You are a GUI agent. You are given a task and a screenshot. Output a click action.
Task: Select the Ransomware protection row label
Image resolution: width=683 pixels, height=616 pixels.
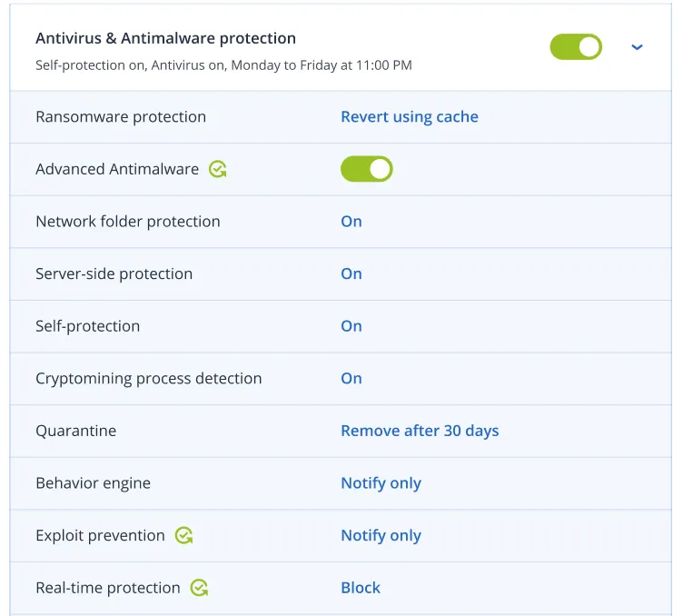click(121, 117)
